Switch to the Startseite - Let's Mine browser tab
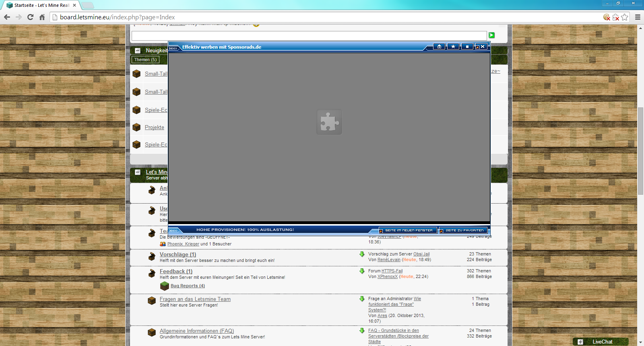644x346 pixels. click(41, 5)
